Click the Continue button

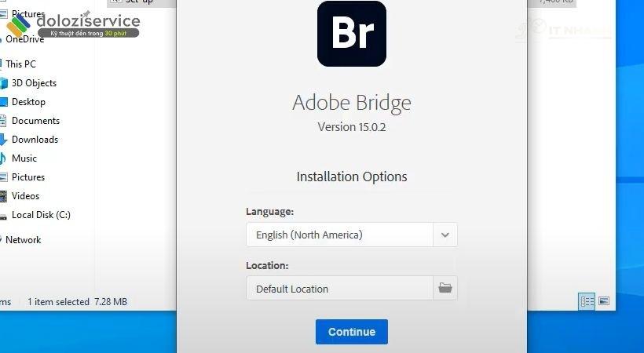352,332
